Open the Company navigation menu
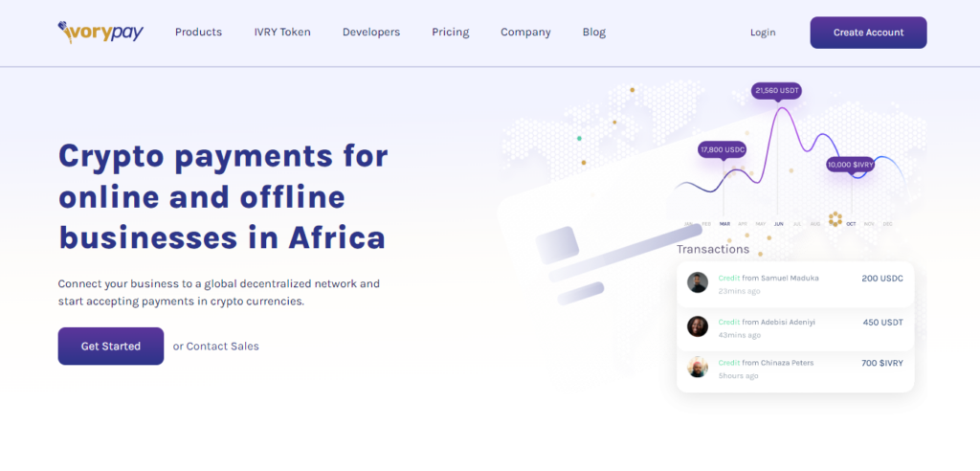Viewport: 980px width, 471px height. pos(525,32)
